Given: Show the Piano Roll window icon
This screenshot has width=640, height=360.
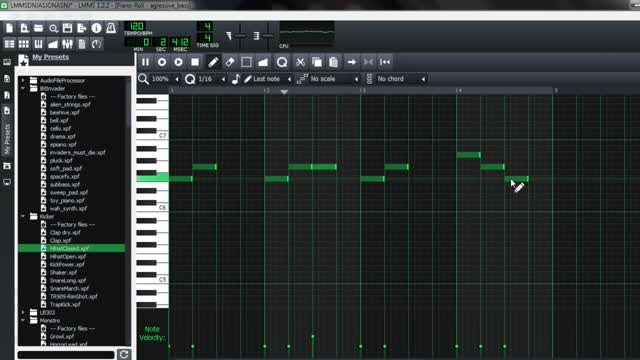Looking at the screenshot, I should [38, 44].
